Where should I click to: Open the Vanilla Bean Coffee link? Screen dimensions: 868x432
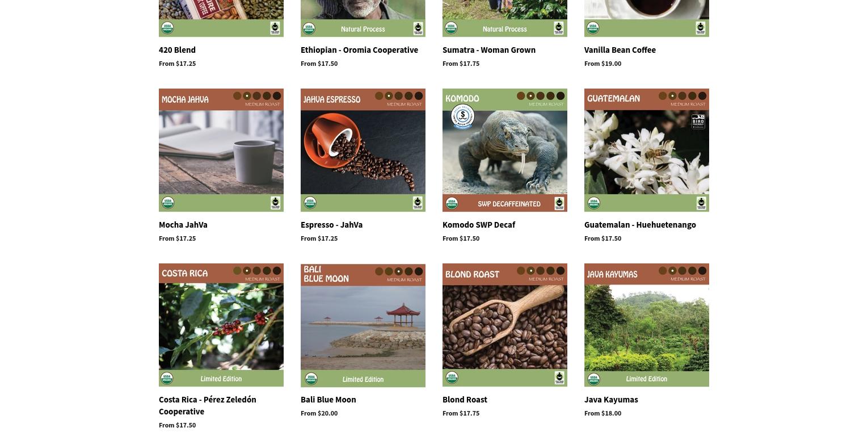(620, 50)
